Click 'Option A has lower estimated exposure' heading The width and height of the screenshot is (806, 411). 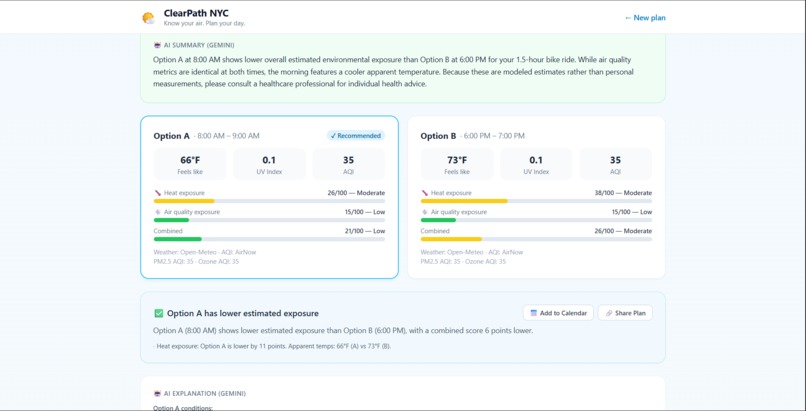[243, 313]
